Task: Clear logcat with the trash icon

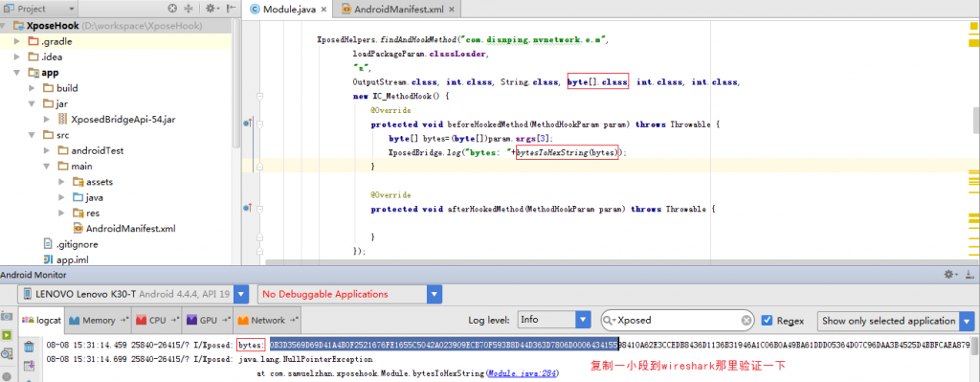Action: point(28,346)
